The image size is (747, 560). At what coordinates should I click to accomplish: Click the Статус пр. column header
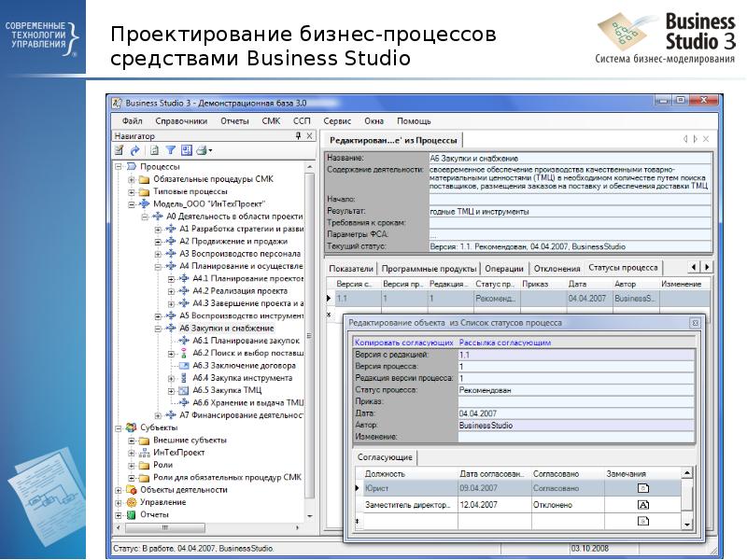tap(495, 284)
